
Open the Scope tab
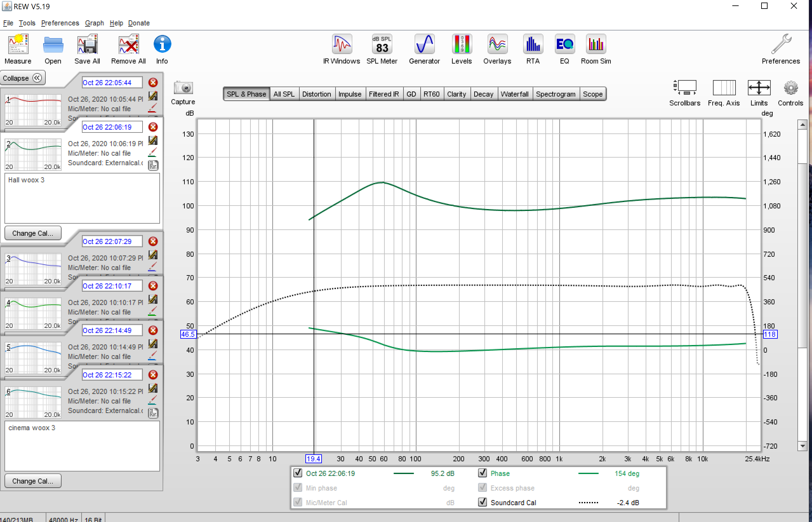tap(593, 94)
